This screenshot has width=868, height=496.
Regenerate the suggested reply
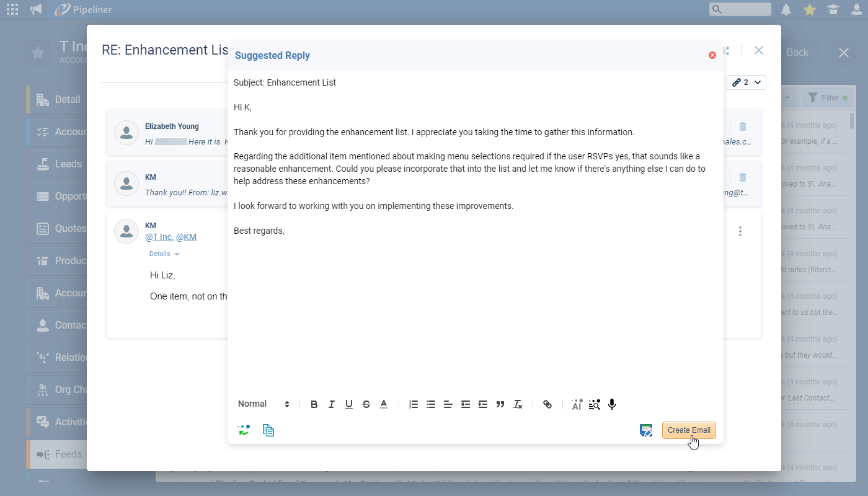coord(243,430)
